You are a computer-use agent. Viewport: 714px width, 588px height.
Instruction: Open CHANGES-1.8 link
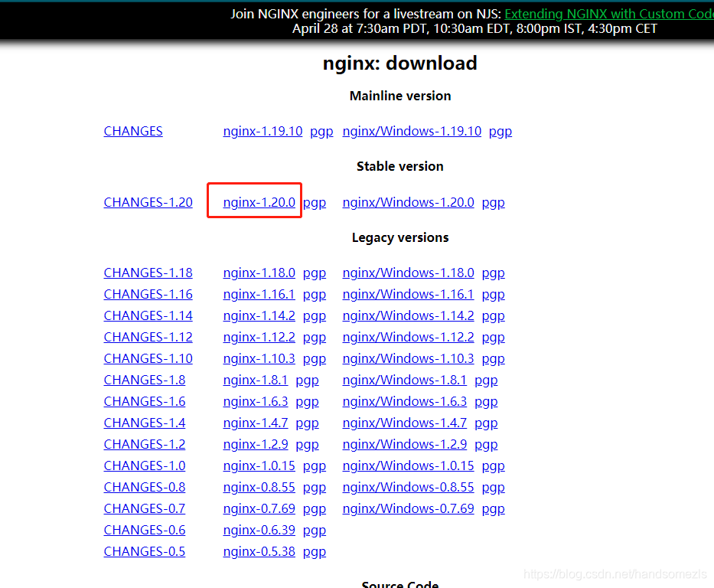[145, 380]
